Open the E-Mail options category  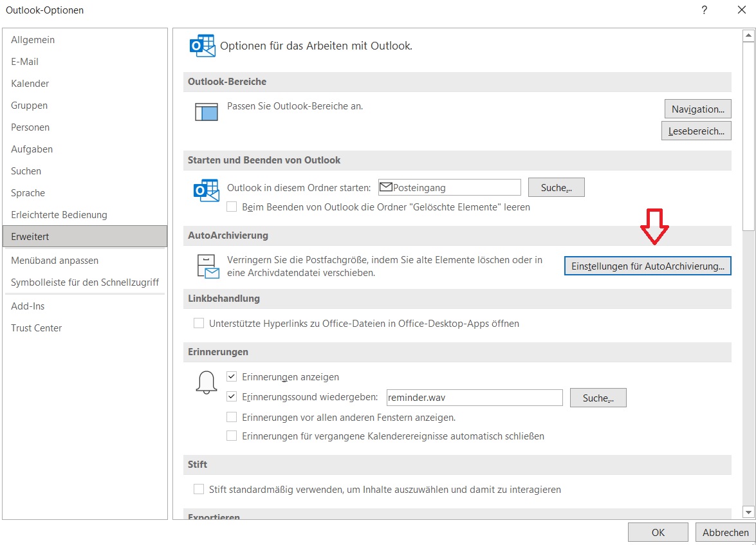[85, 62]
